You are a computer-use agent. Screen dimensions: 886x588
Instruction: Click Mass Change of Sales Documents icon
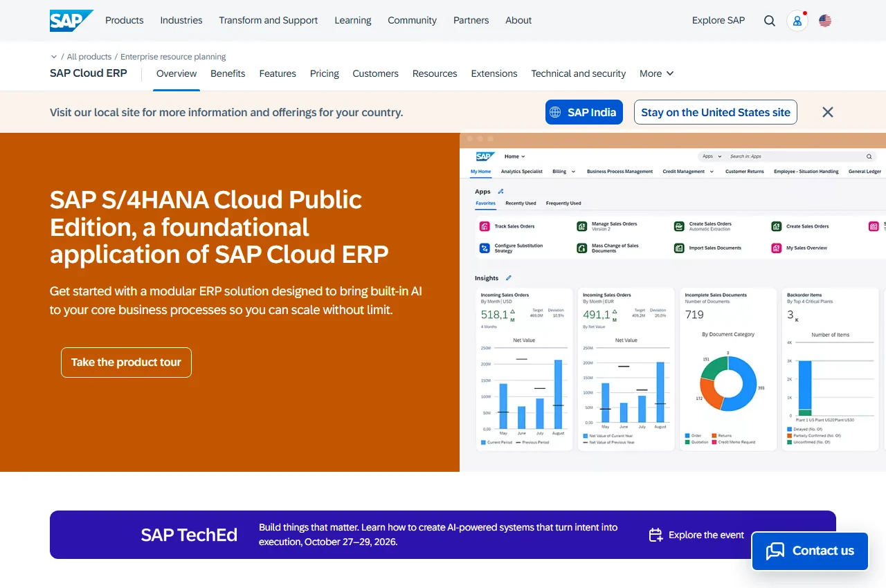pyautogui.click(x=582, y=248)
